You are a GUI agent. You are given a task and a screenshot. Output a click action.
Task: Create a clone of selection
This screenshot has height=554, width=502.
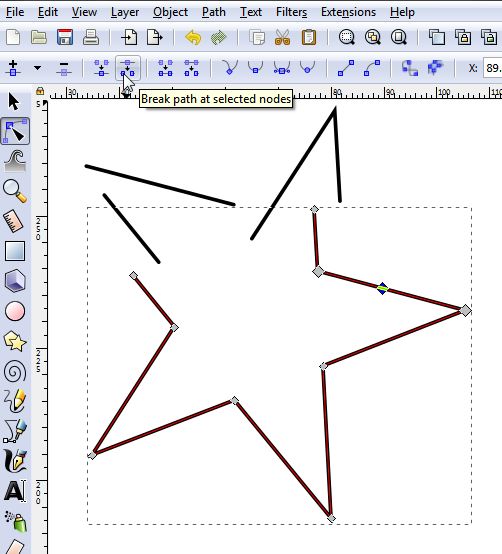463,37
